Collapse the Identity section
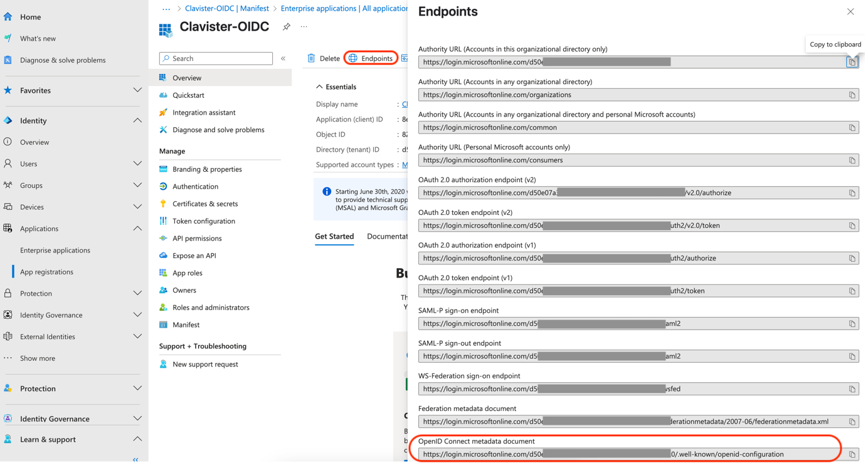The height and width of the screenshot is (463, 868). 137,120
